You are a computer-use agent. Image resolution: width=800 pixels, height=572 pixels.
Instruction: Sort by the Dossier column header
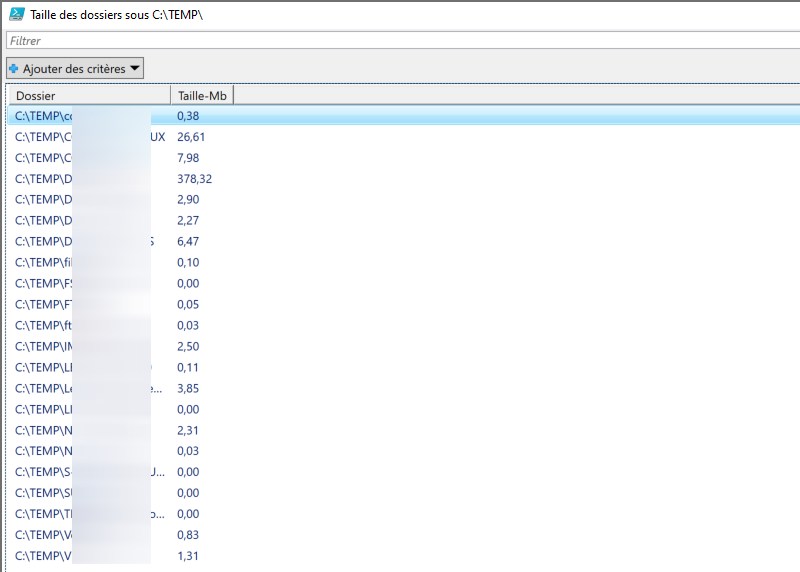tap(89, 95)
